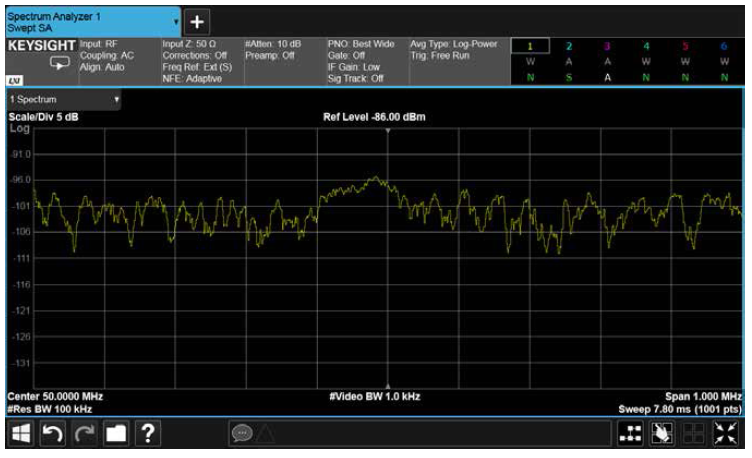
Task: Toggle full screen arrows icon
Action: tap(726, 434)
